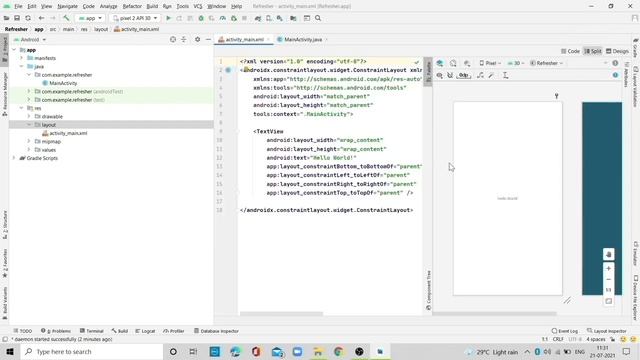Expand the values folder
Viewport: 640px width, 360px height.
point(29,150)
